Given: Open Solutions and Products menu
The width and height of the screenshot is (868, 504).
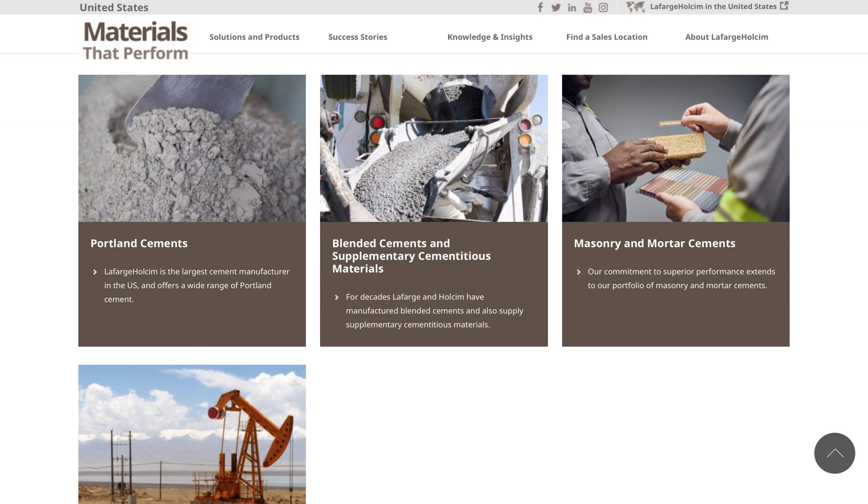Looking at the screenshot, I should tap(254, 37).
